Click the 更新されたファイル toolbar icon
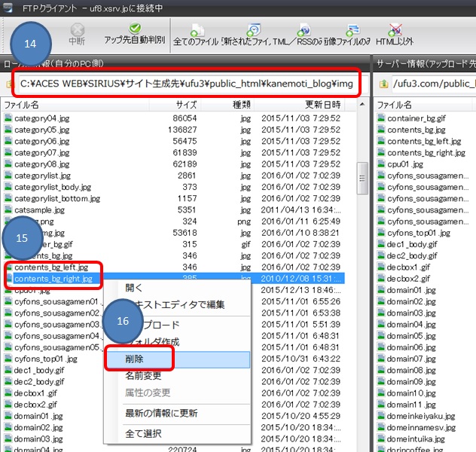The width and height of the screenshot is (476, 452). [254, 31]
